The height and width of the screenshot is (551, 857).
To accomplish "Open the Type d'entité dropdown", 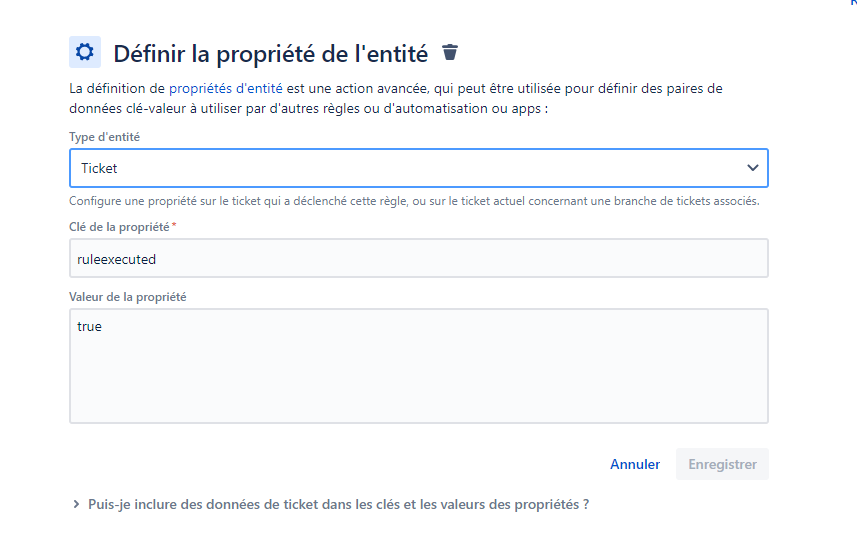I will click(x=419, y=168).
